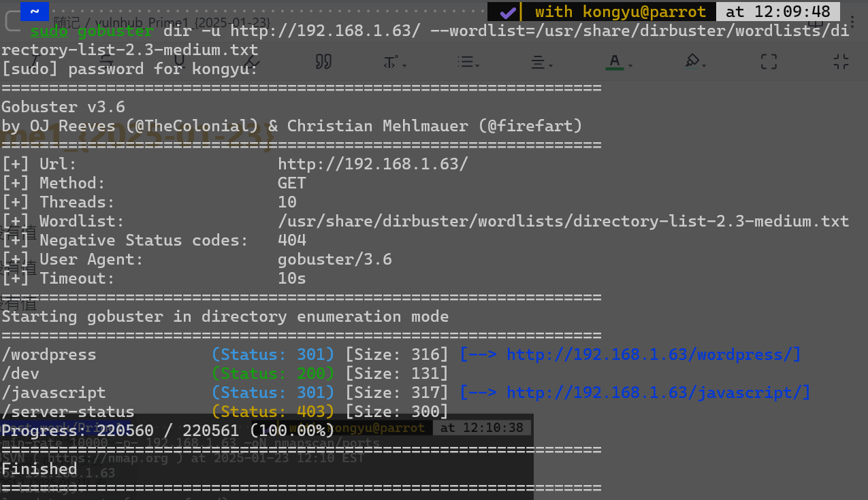
Task: Click the "[sudo] password for kongyu:" line
Action: click(x=129, y=69)
